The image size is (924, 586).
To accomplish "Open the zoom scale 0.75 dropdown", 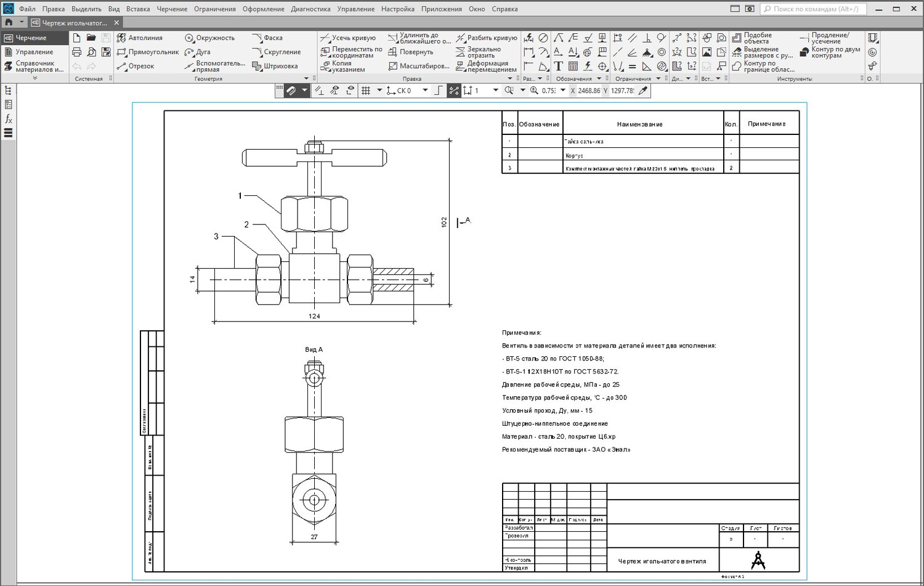I will pyautogui.click(x=562, y=91).
